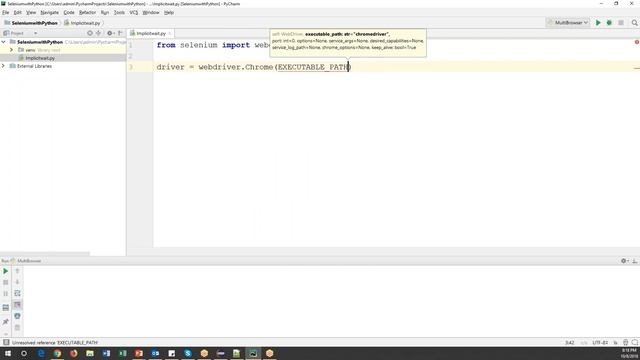
Task: Open the Help menu
Action: coord(169,13)
